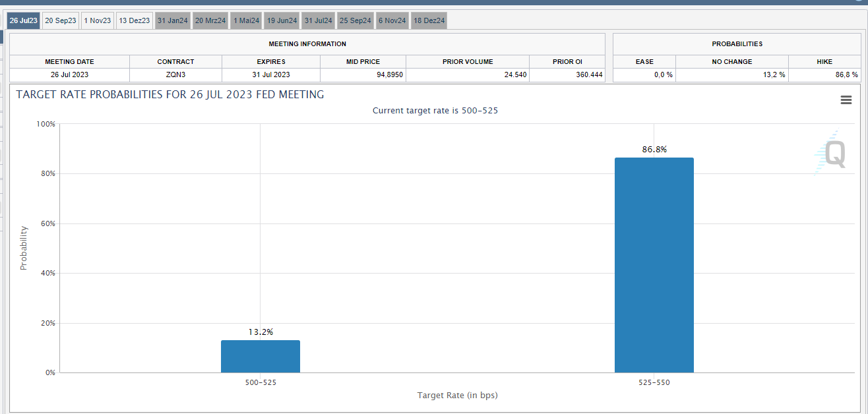
Task: Click the 525-550 probability bar
Action: 654,265
